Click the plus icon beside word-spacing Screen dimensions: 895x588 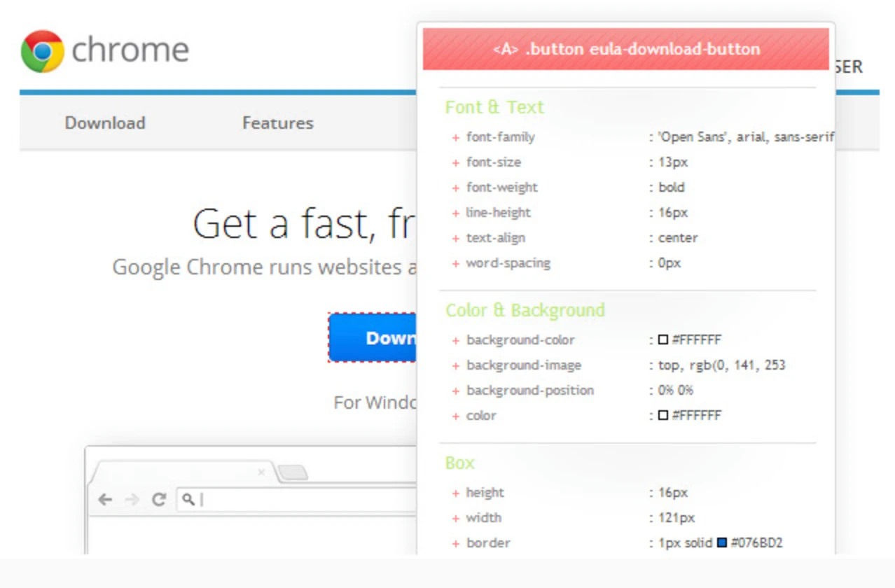pyautogui.click(x=456, y=263)
